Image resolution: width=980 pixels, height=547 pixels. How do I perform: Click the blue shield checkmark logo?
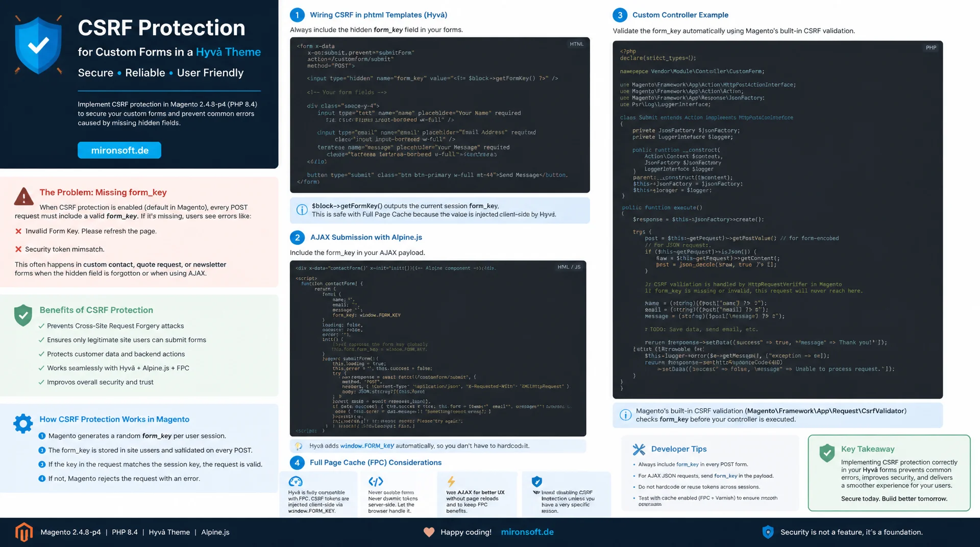(x=38, y=45)
